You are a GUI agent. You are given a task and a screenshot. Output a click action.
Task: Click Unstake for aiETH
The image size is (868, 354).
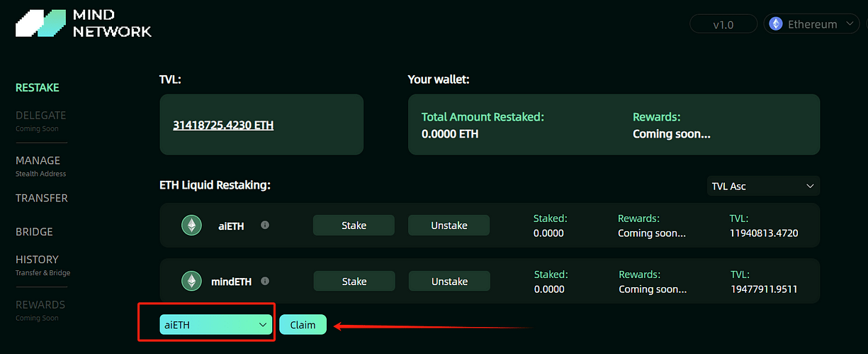(449, 225)
